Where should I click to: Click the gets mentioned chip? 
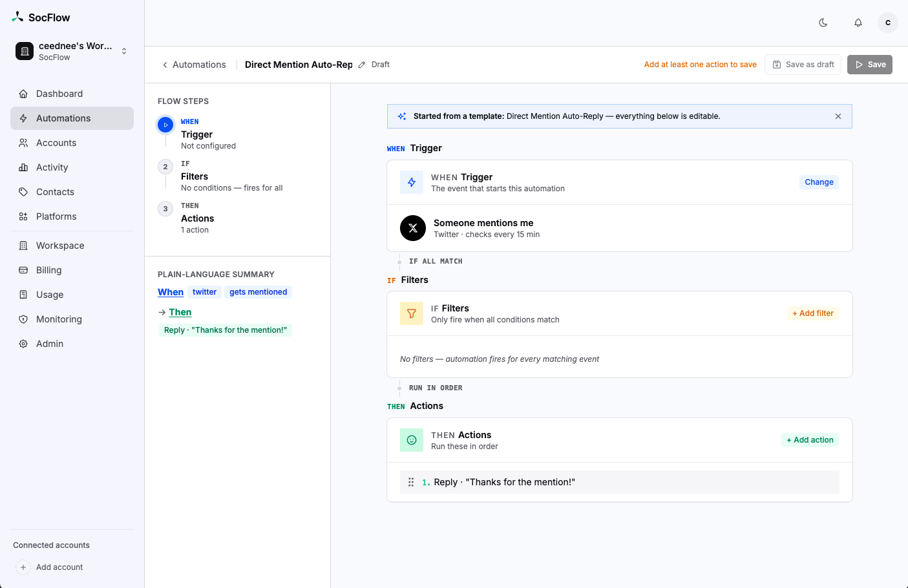coord(259,292)
